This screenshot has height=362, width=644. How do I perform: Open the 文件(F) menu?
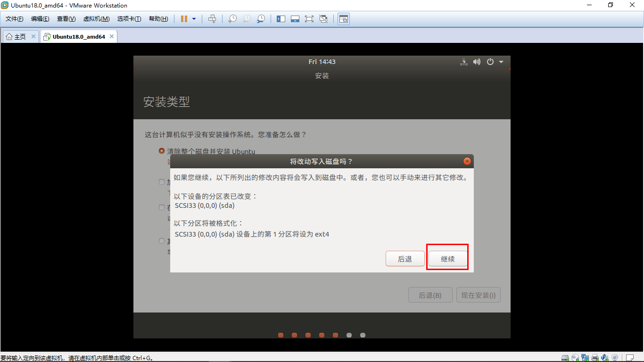[14, 19]
